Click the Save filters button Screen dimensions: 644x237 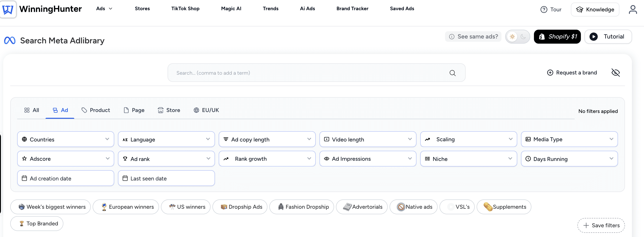pos(601,225)
